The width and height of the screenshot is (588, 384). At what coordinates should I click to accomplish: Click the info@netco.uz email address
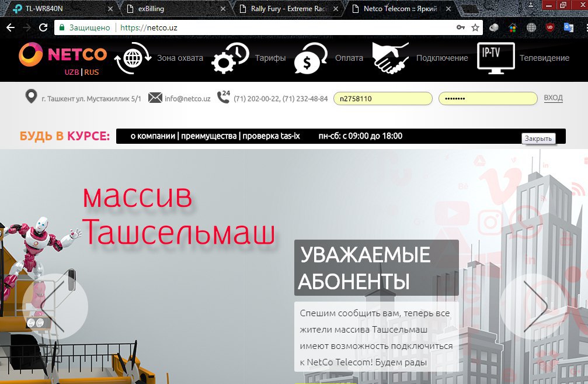coord(187,98)
